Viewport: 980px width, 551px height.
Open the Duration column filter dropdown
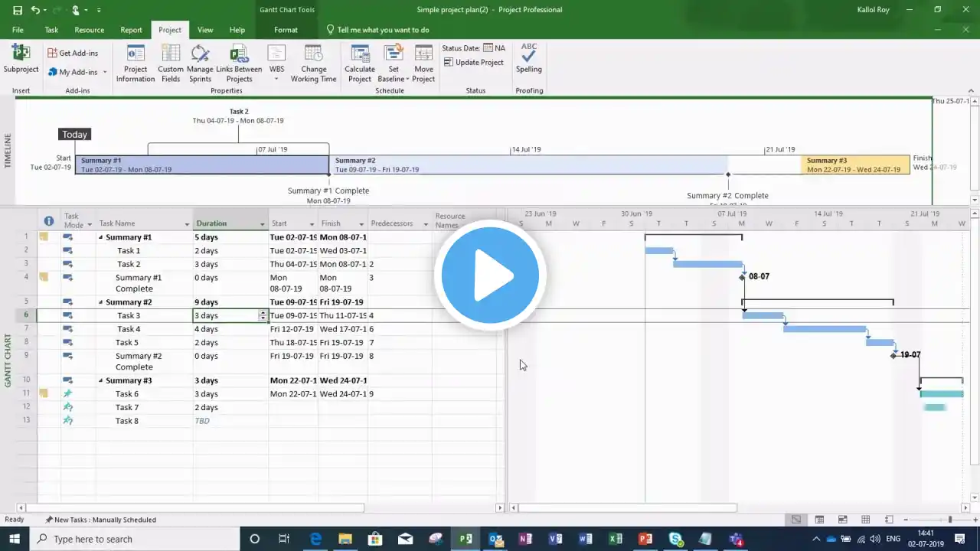tap(263, 224)
